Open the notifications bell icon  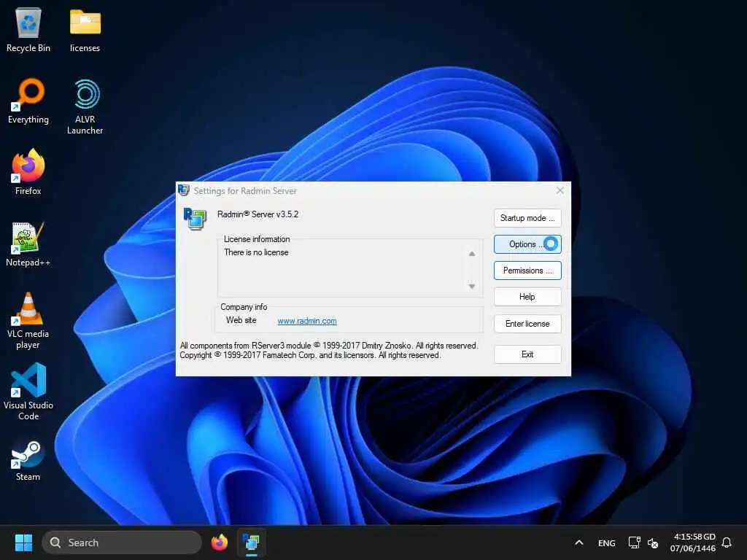click(727, 542)
